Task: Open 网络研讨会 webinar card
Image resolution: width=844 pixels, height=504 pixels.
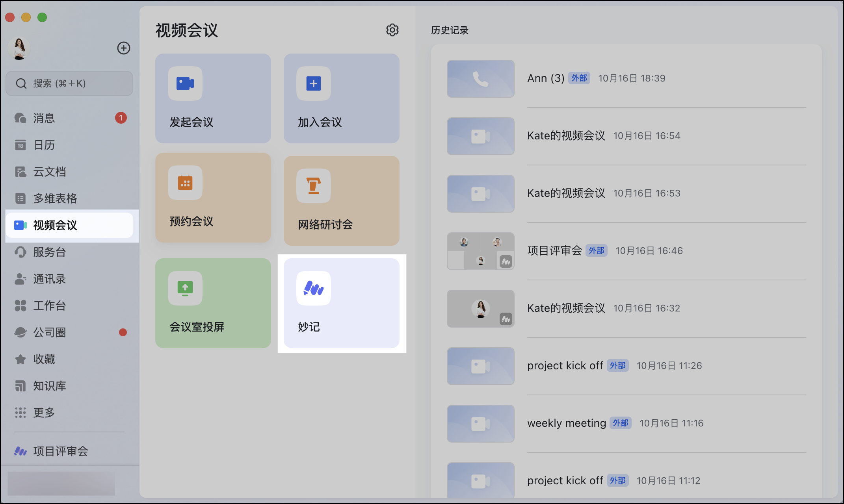Action: click(341, 201)
